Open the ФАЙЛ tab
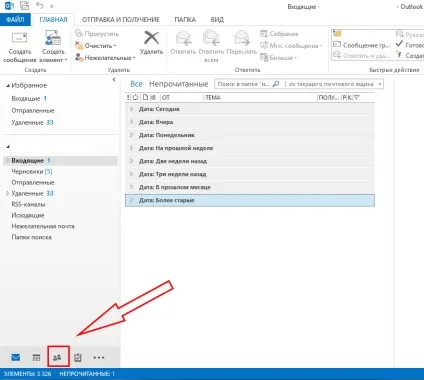The height and width of the screenshot is (380, 424). [15, 20]
